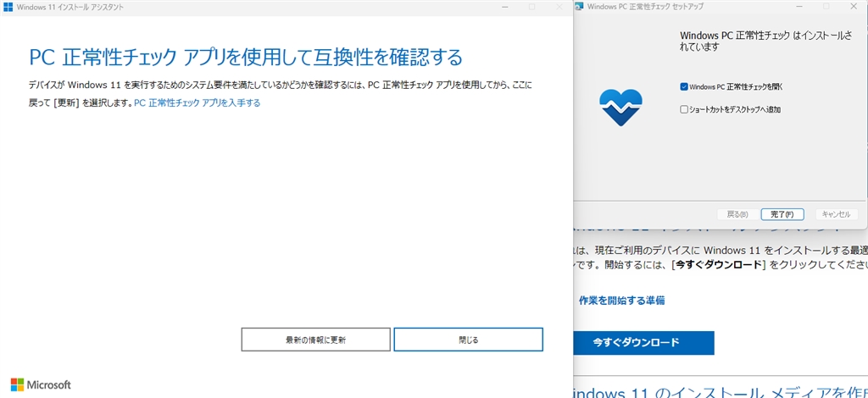The width and height of the screenshot is (868, 398).
Task: Minimize the Windows 11 Install Assistant window
Action: 505,7
